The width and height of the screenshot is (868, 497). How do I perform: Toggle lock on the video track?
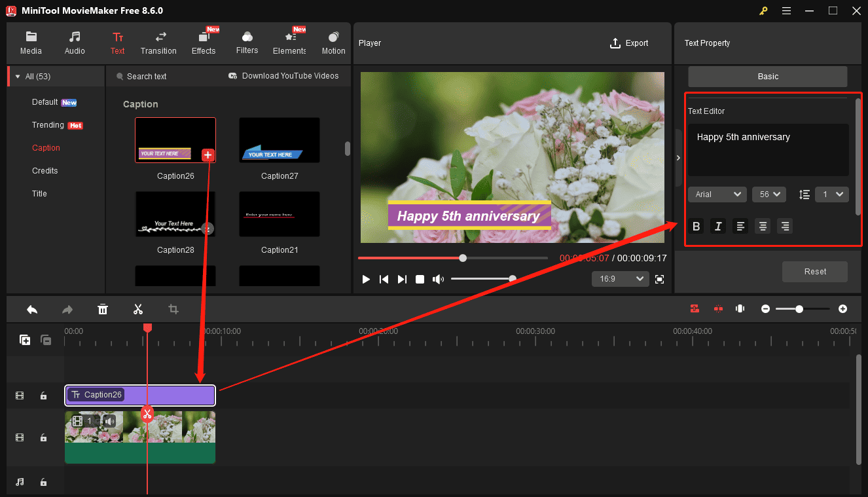click(x=43, y=437)
